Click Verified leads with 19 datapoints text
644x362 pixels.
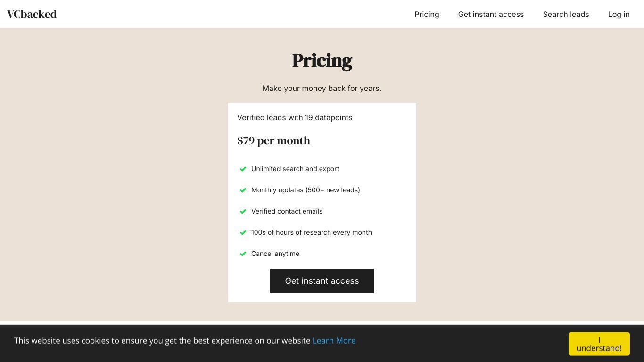pyautogui.click(x=295, y=117)
